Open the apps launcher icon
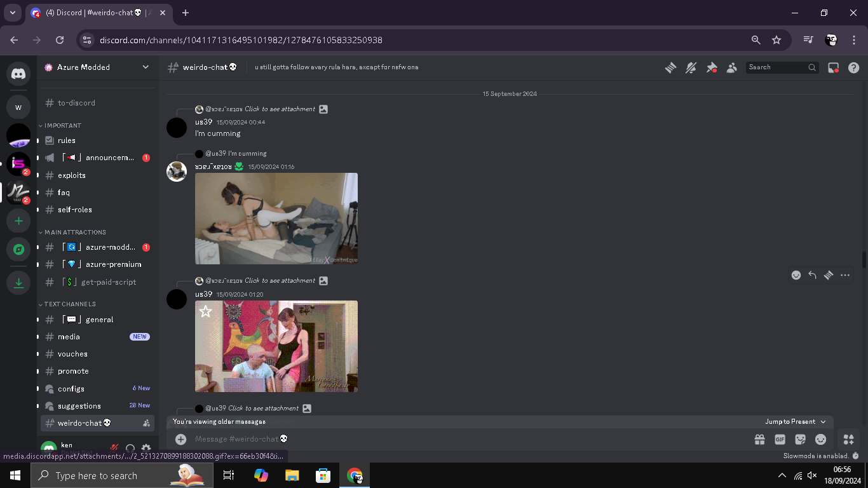 (848, 439)
